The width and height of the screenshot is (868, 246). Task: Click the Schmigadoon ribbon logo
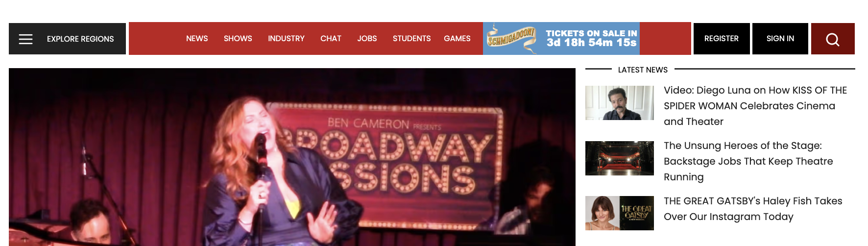[512, 38]
